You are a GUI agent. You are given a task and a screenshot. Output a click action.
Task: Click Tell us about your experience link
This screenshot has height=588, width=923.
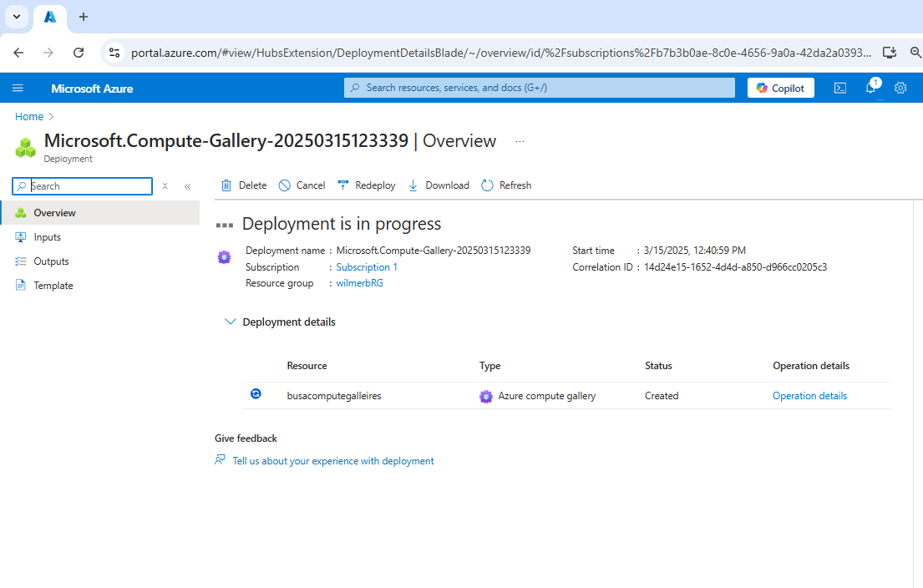pos(333,461)
